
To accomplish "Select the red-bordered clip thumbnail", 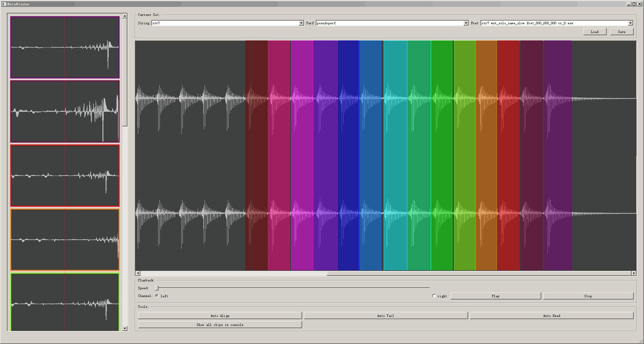I will pos(65,176).
